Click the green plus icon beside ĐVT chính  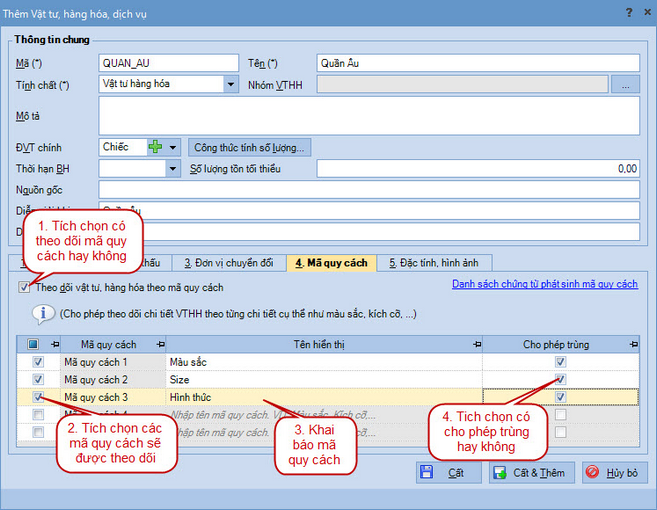[x=155, y=147]
